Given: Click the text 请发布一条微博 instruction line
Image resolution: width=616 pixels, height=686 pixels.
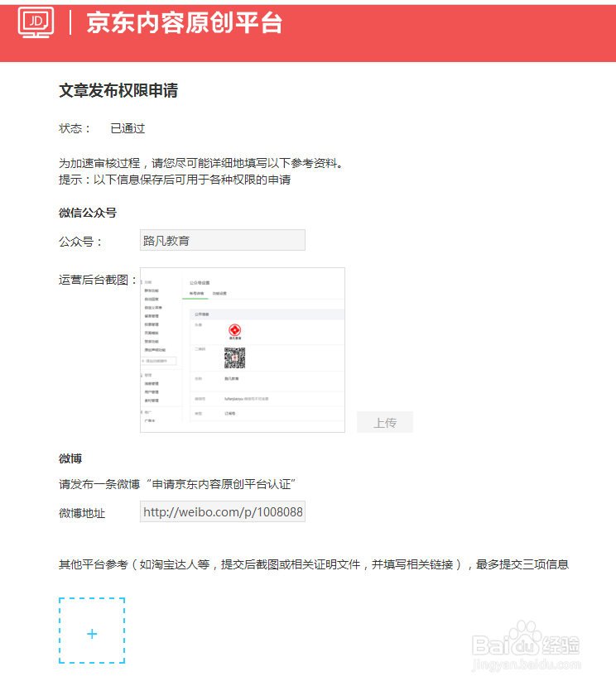Looking at the screenshot, I should 178,484.
